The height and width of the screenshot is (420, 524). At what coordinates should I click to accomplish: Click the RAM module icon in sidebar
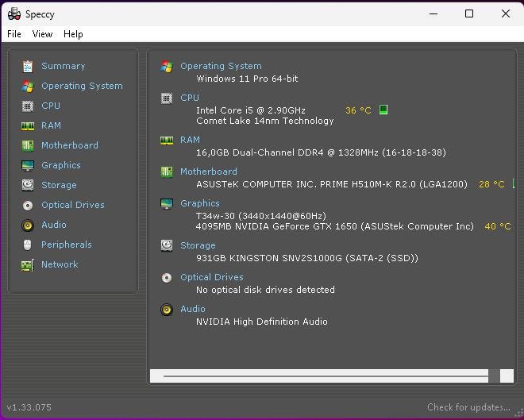click(x=28, y=126)
